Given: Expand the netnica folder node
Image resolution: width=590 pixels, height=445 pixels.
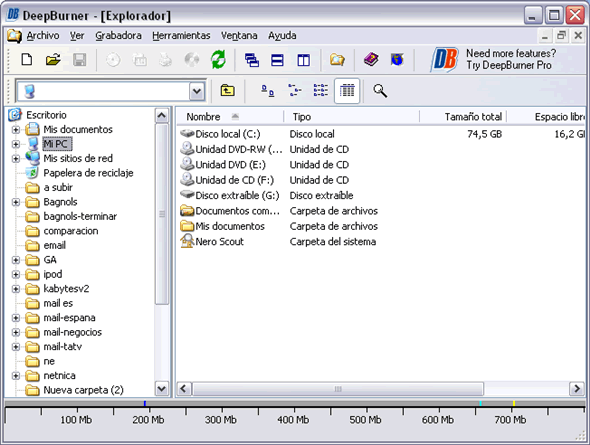Looking at the screenshot, I should [15, 376].
